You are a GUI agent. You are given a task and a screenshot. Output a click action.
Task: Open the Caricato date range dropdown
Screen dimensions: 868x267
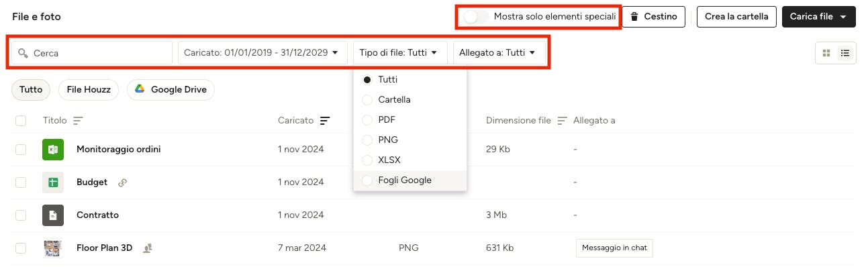click(262, 52)
